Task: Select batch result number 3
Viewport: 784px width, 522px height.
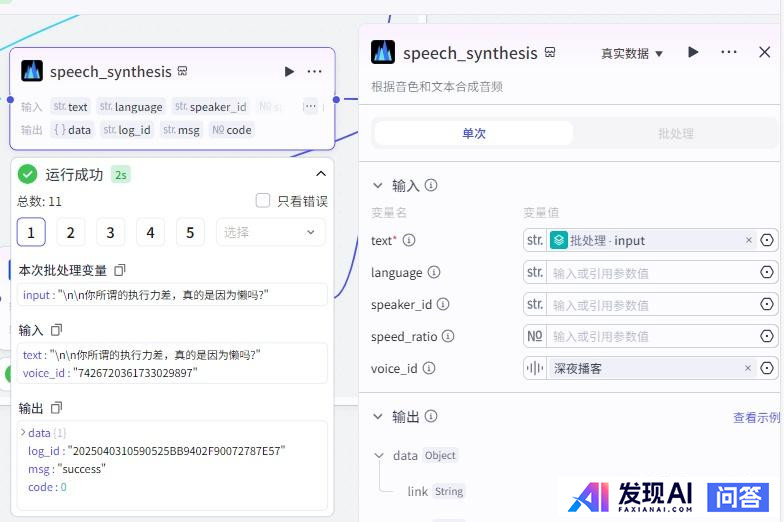Action: click(110, 233)
